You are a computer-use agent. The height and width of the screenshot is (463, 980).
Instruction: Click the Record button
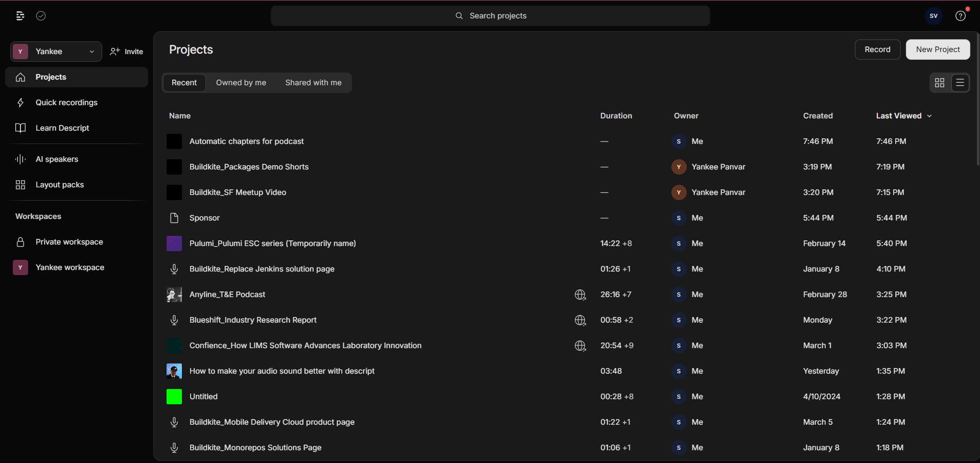pyautogui.click(x=877, y=50)
